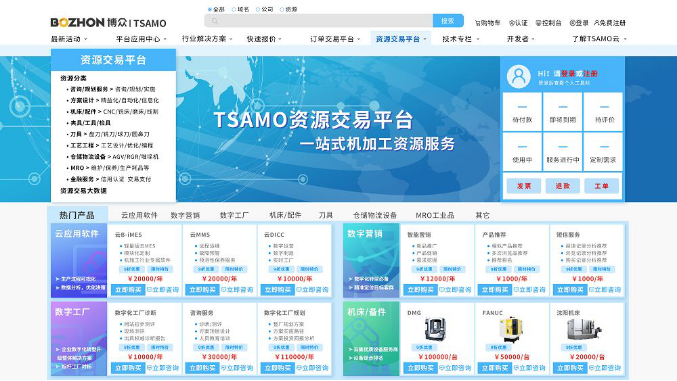
Task: Select the 资源 radio button above search
Action: (282, 9)
